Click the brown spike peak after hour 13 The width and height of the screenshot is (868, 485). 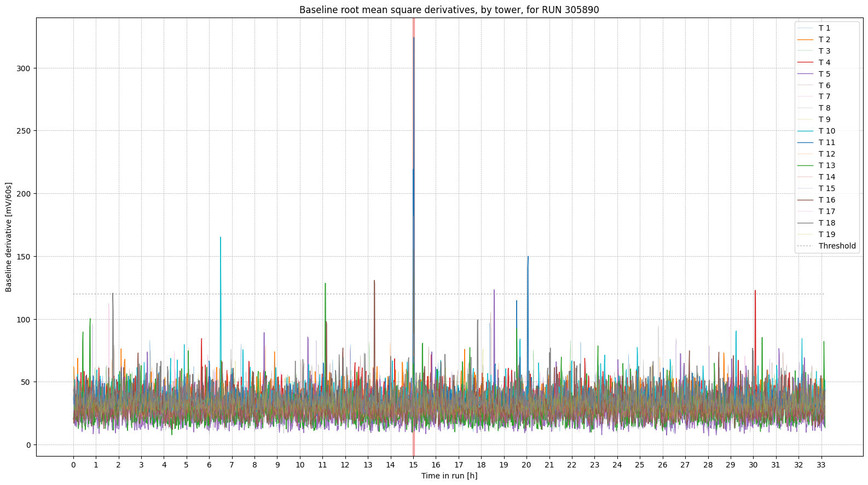click(x=374, y=281)
